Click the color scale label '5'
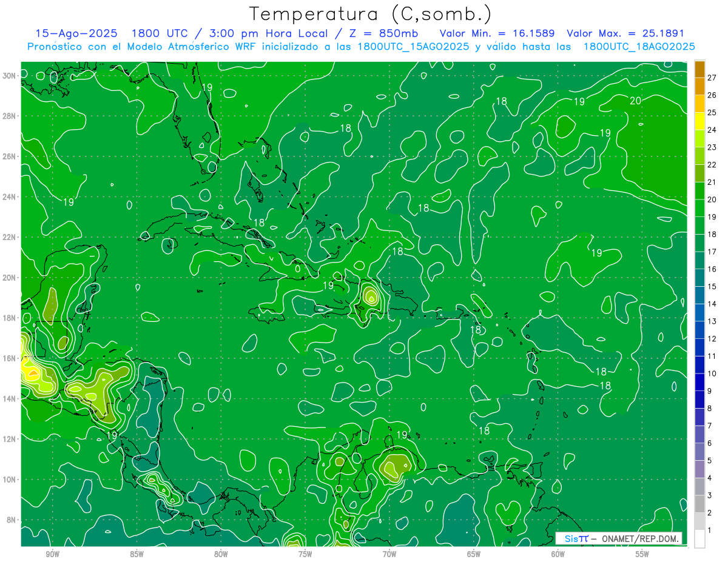The width and height of the screenshot is (728, 562). [x=710, y=461]
